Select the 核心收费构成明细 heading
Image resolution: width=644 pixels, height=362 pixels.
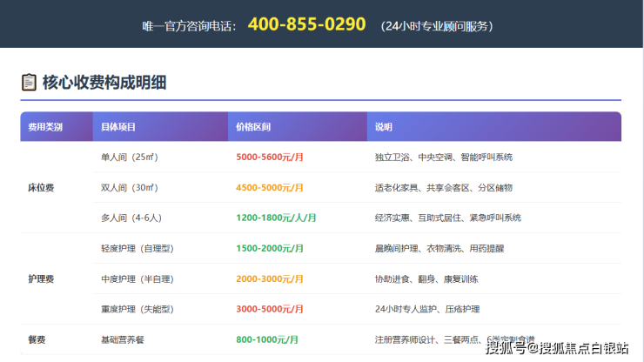[104, 83]
